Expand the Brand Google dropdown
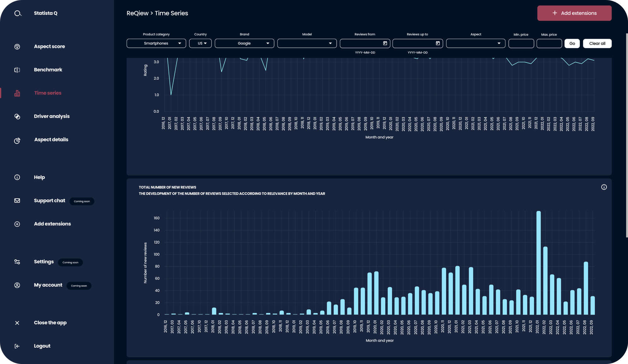 tap(244, 44)
